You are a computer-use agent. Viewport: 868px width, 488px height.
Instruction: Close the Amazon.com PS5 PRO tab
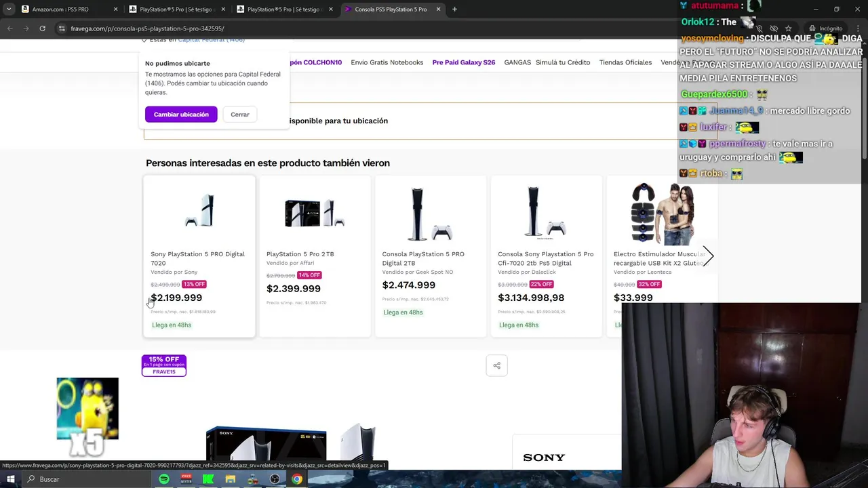tap(115, 9)
